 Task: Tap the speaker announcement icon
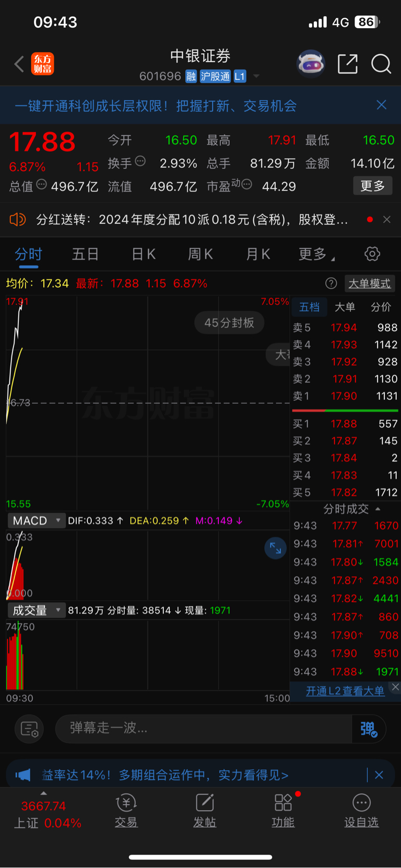point(17,219)
